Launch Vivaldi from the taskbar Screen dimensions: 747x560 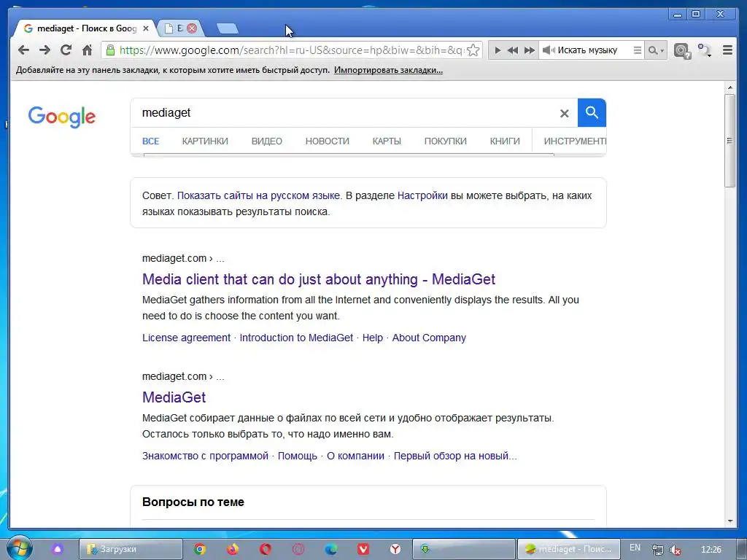click(363, 550)
